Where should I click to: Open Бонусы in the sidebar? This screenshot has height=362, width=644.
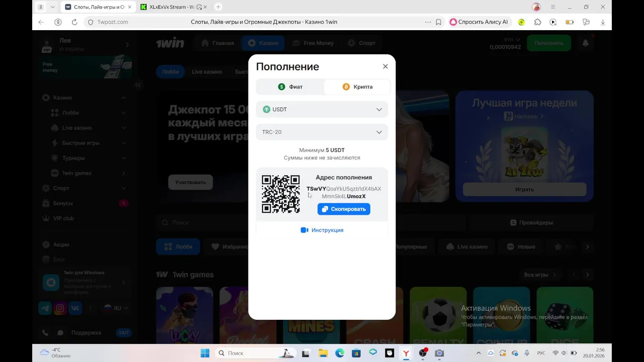pos(85,203)
